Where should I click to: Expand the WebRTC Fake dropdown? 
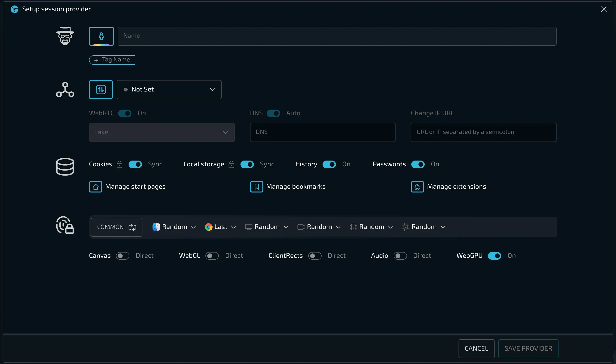pyautogui.click(x=162, y=132)
